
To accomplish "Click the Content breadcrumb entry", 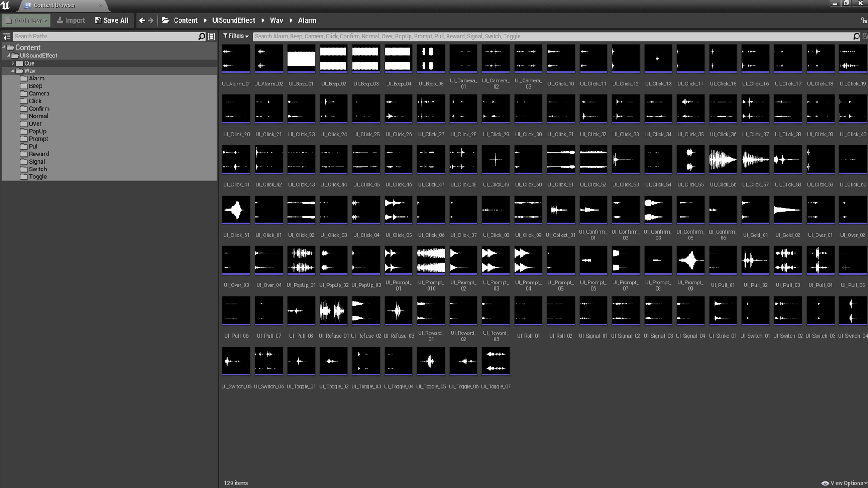I will [185, 20].
